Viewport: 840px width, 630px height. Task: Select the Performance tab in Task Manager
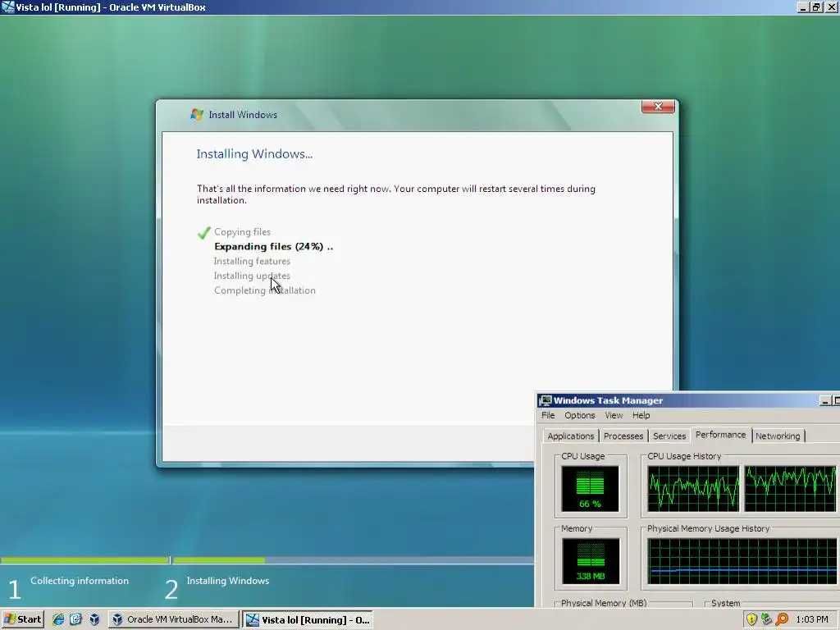[x=720, y=435]
